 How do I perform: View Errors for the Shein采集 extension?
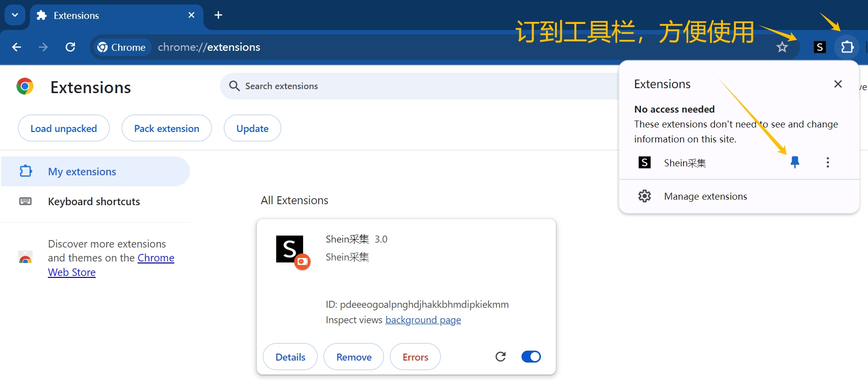click(x=415, y=357)
